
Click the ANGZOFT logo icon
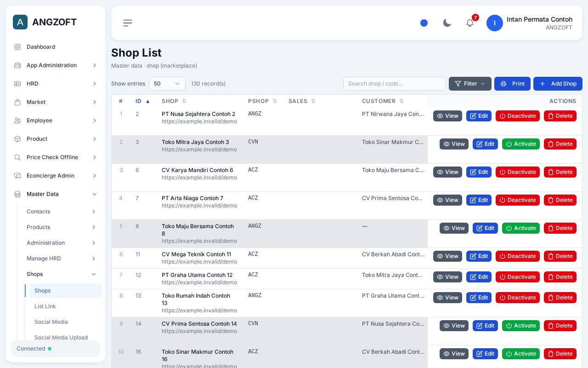pos(20,22)
